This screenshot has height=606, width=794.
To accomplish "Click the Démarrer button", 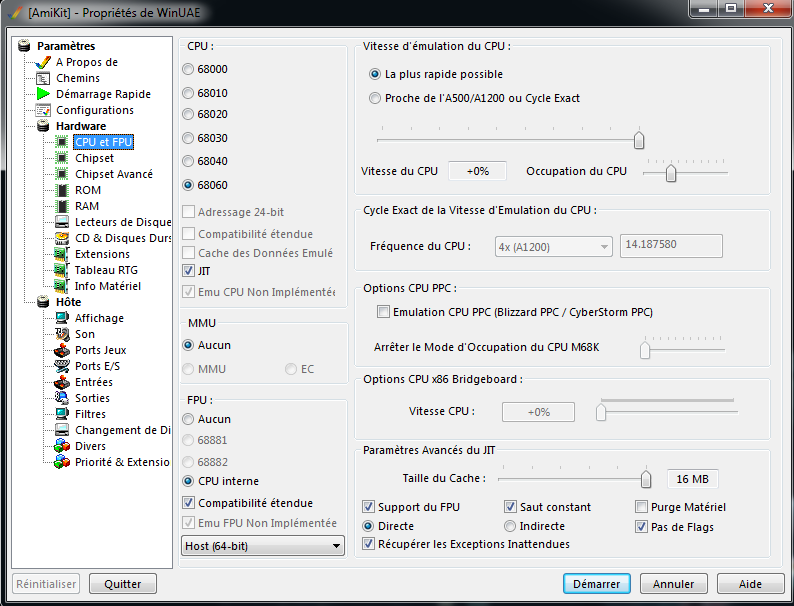I will click(x=597, y=584).
